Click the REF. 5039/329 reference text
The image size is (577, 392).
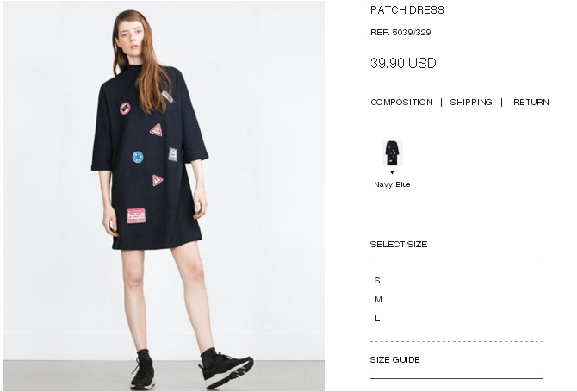point(400,33)
